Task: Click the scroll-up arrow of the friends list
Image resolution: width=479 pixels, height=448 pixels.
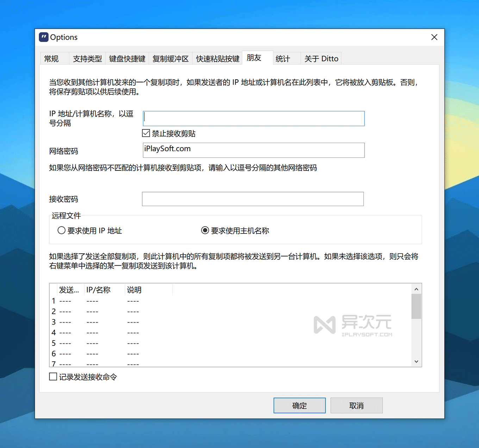Action: (416, 289)
